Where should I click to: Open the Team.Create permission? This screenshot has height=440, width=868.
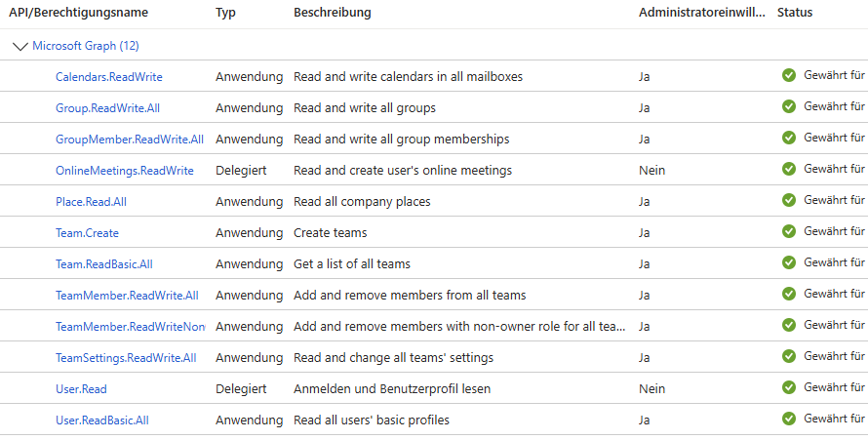[x=87, y=233]
